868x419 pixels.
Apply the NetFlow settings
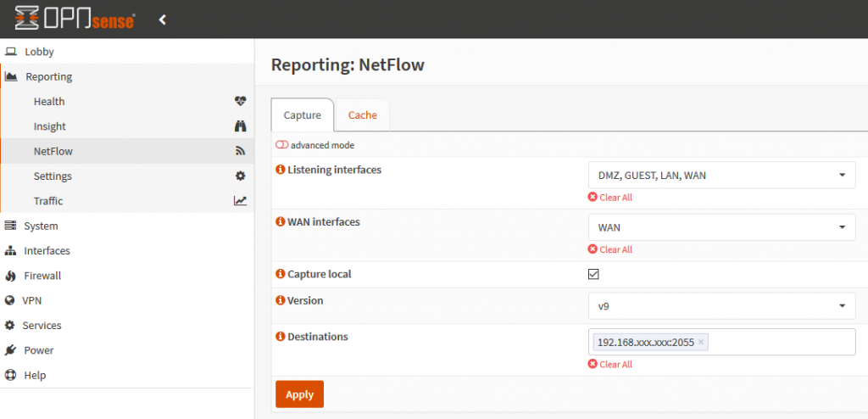[x=299, y=394]
